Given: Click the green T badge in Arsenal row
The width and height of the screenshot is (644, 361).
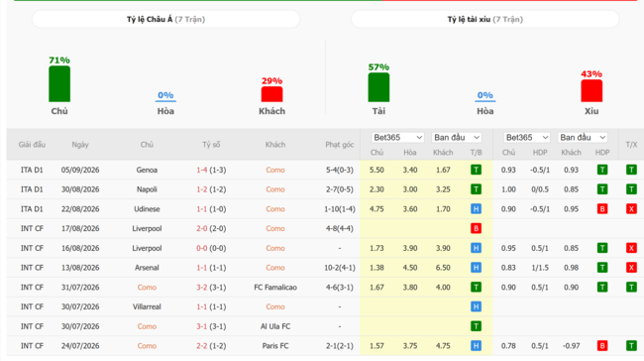Looking at the screenshot, I should click(x=602, y=268).
